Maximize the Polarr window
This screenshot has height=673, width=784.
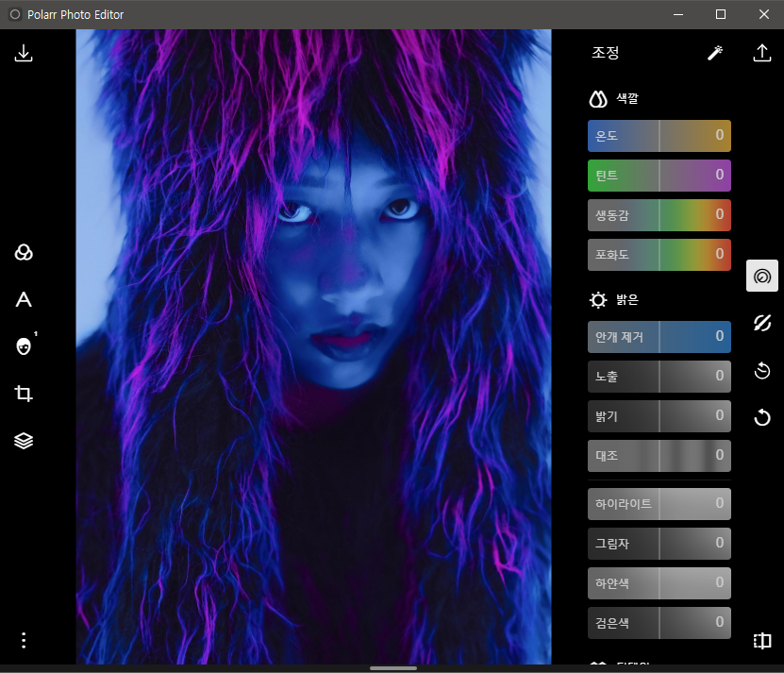pyautogui.click(x=721, y=14)
